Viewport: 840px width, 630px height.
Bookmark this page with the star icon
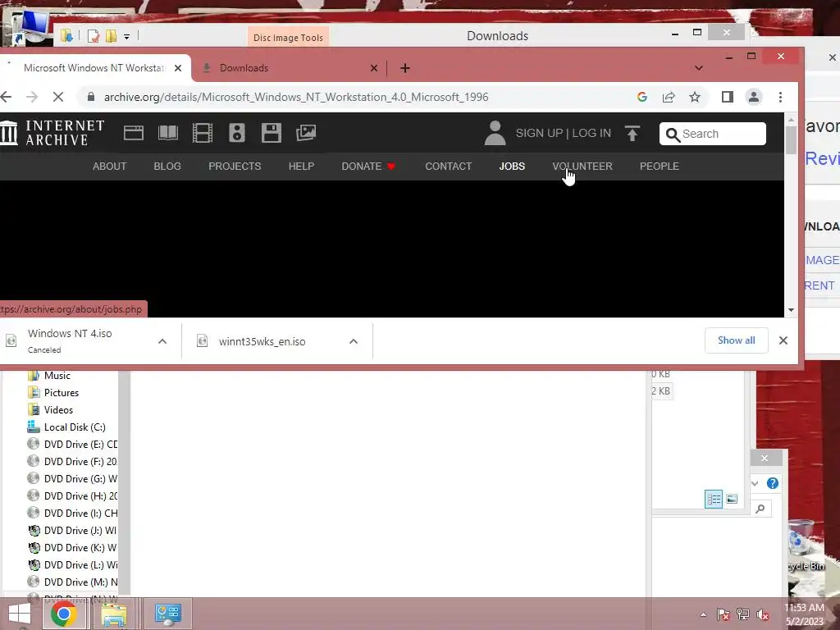(695, 97)
